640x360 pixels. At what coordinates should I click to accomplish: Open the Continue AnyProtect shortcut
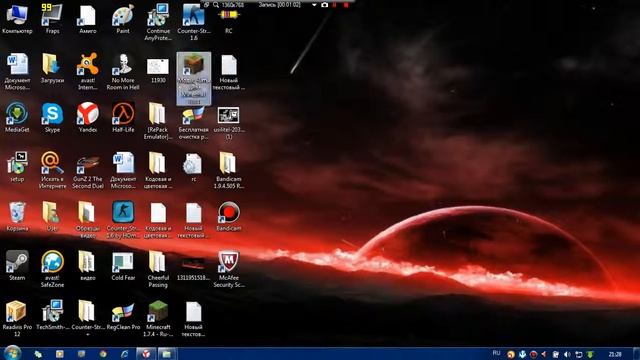(x=158, y=21)
